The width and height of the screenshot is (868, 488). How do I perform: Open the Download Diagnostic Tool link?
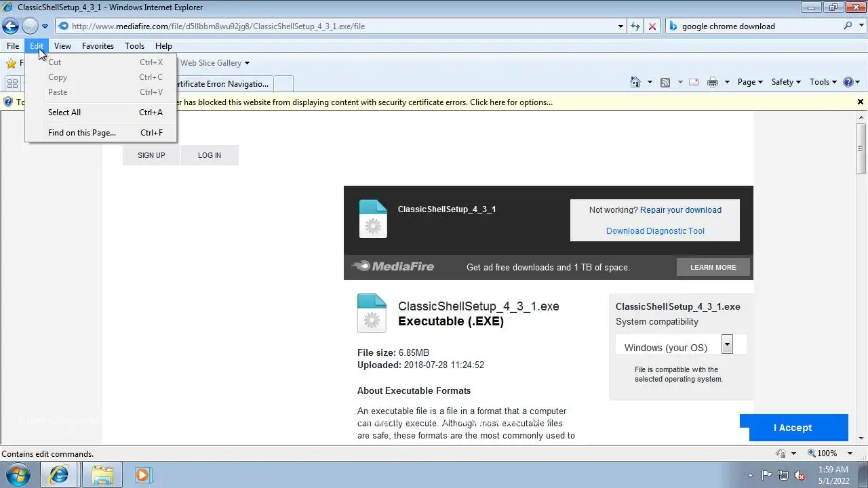click(x=655, y=231)
